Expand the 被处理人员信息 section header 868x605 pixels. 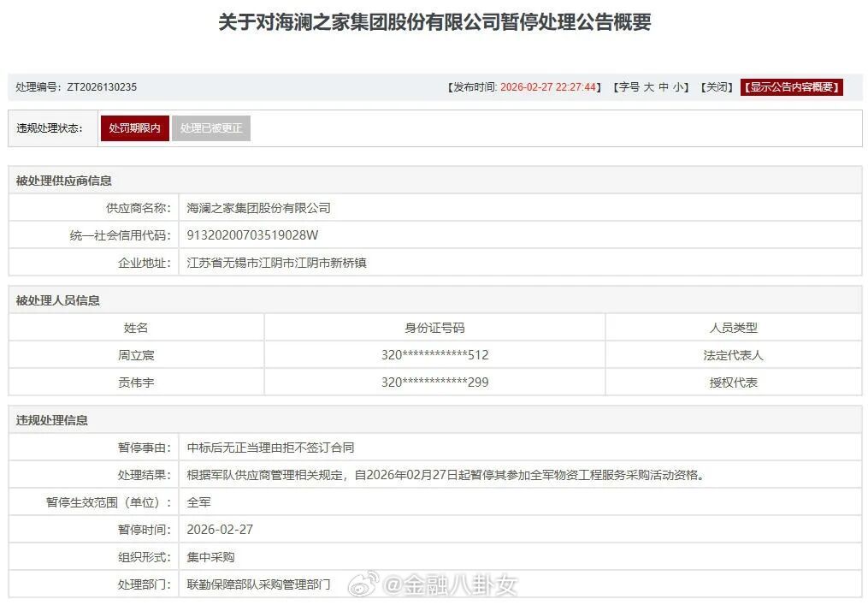pyautogui.click(x=56, y=300)
